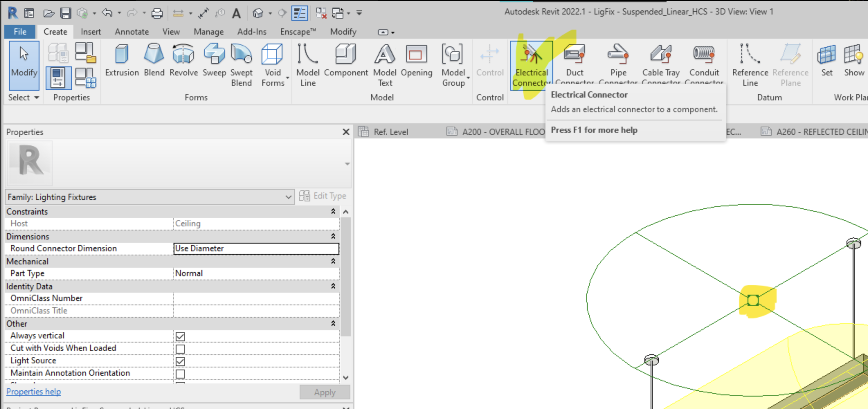Click the Edit Type button
This screenshot has height=409, width=868.
coord(323,196)
